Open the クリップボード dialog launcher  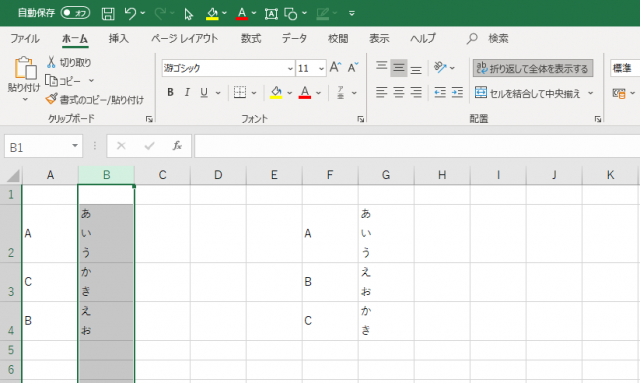(x=149, y=119)
